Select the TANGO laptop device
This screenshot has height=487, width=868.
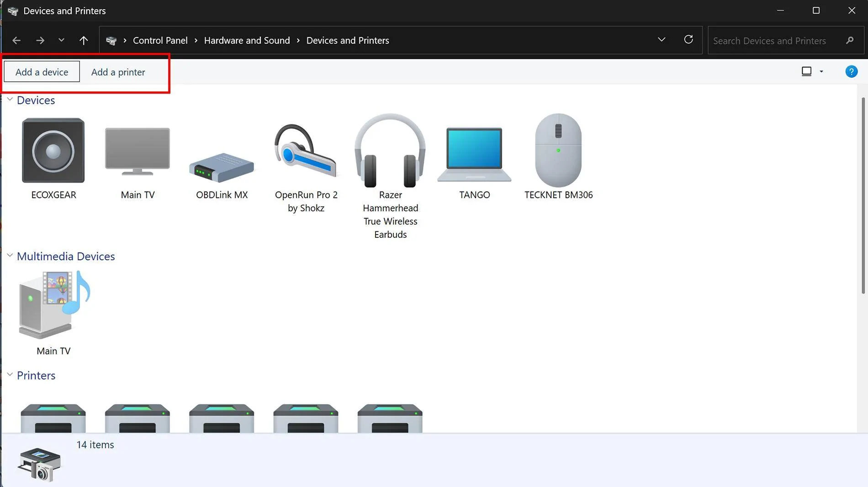(474, 155)
